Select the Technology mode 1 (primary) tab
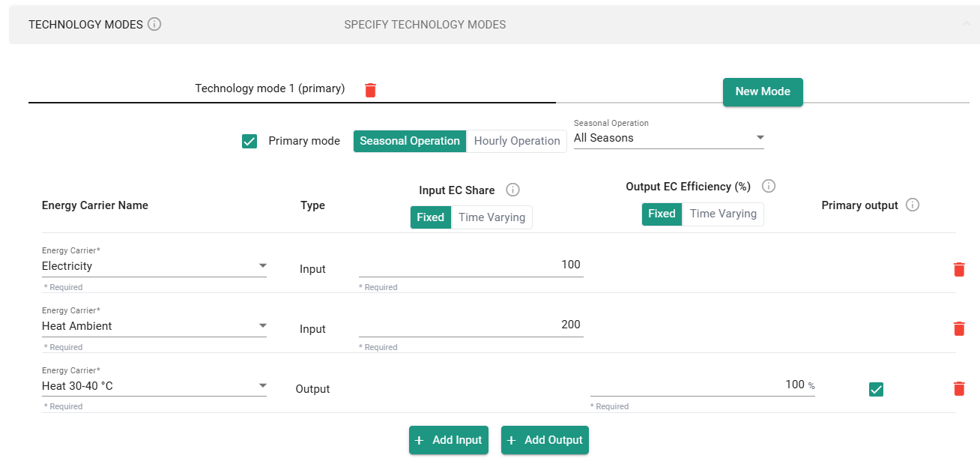Screen dimensions: 980x467 270,88
